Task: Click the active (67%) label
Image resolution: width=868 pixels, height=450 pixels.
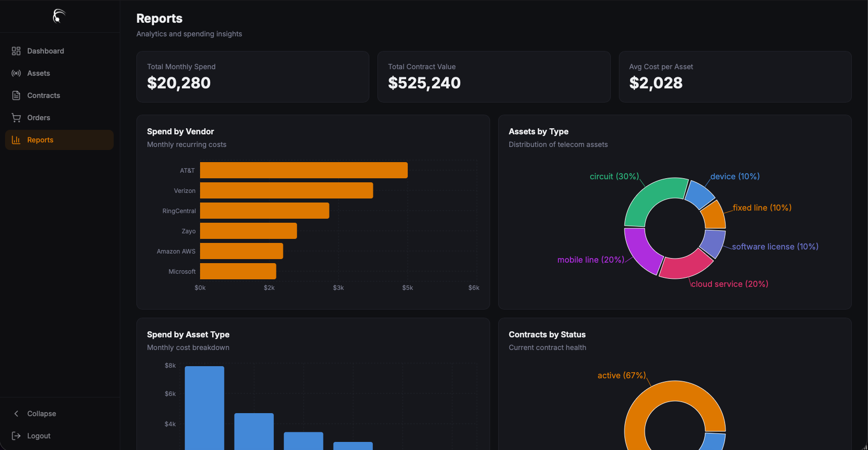Action: [x=621, y=375]
